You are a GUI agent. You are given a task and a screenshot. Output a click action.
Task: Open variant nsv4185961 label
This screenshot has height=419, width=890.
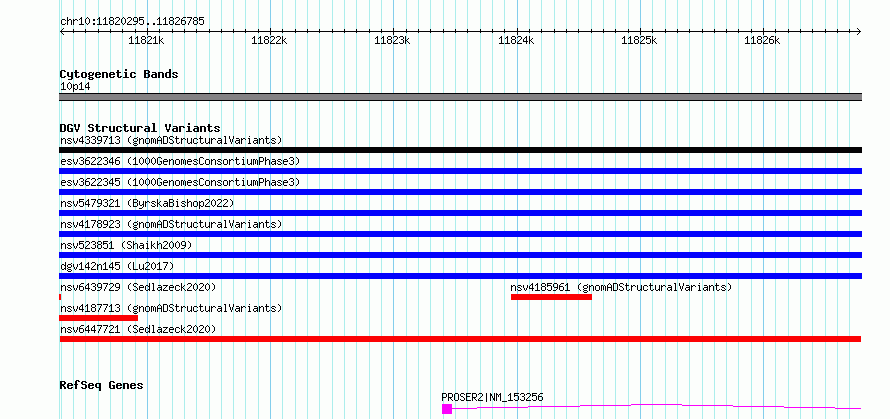622,287
